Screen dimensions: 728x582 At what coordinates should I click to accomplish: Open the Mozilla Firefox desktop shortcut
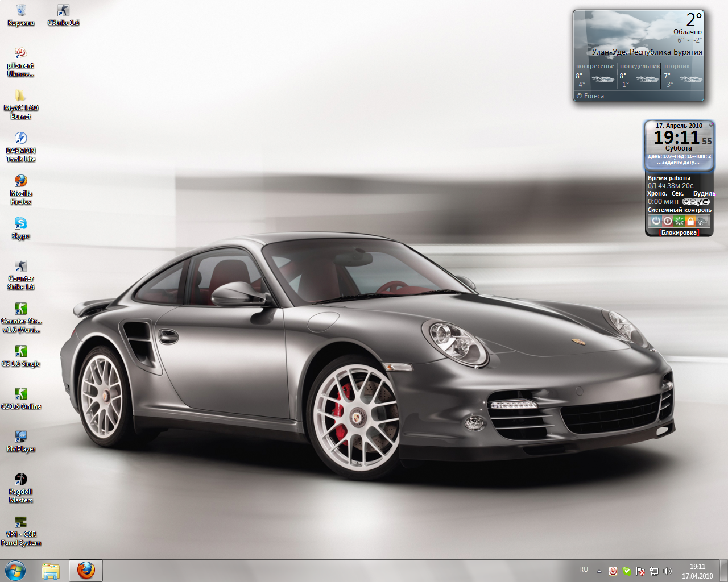(20, 182)
